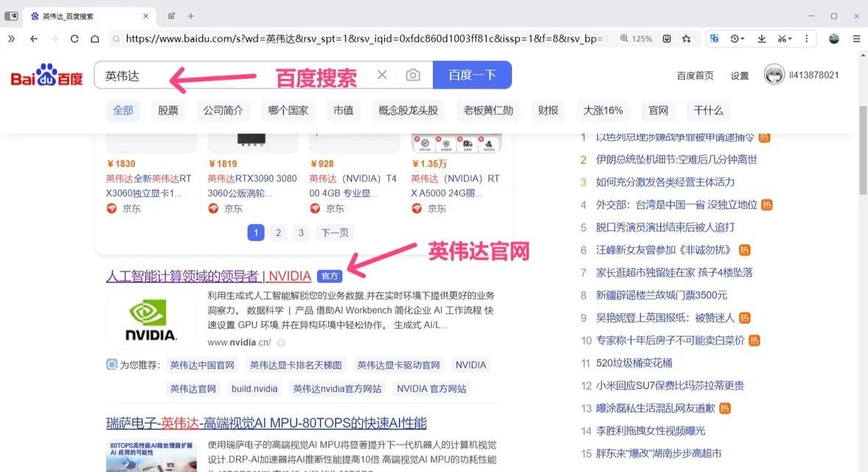This screenshot has width=868, height=472.
Task: Click the highlighted page 1 button
Action: point(256,232)
